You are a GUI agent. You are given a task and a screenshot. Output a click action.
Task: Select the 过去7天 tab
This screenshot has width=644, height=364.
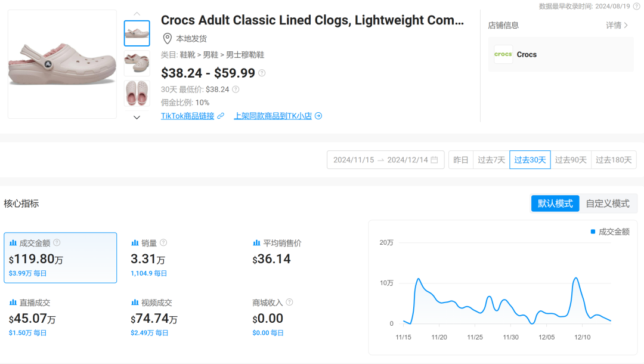pyautogui.click(x=491, y=160)
